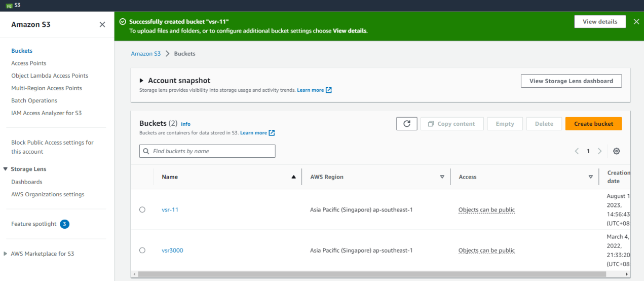
Task: Select the vsr-11 bucket radio button
Action: 142,209
